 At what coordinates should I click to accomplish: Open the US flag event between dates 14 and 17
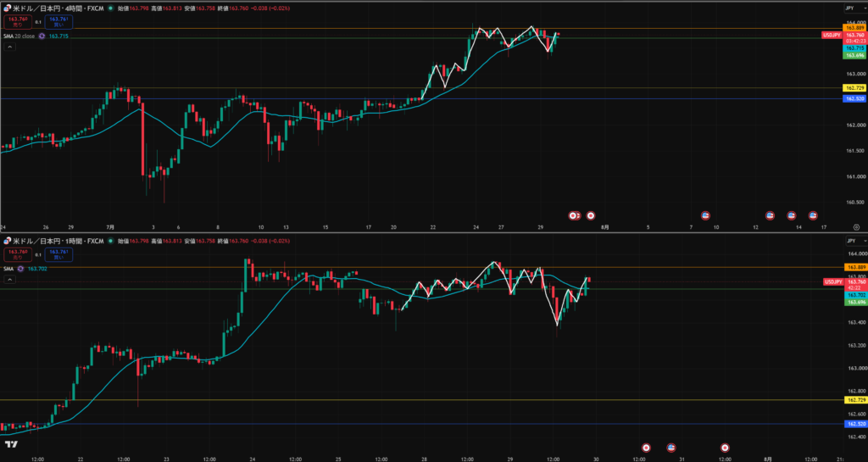tap(813, 215)
